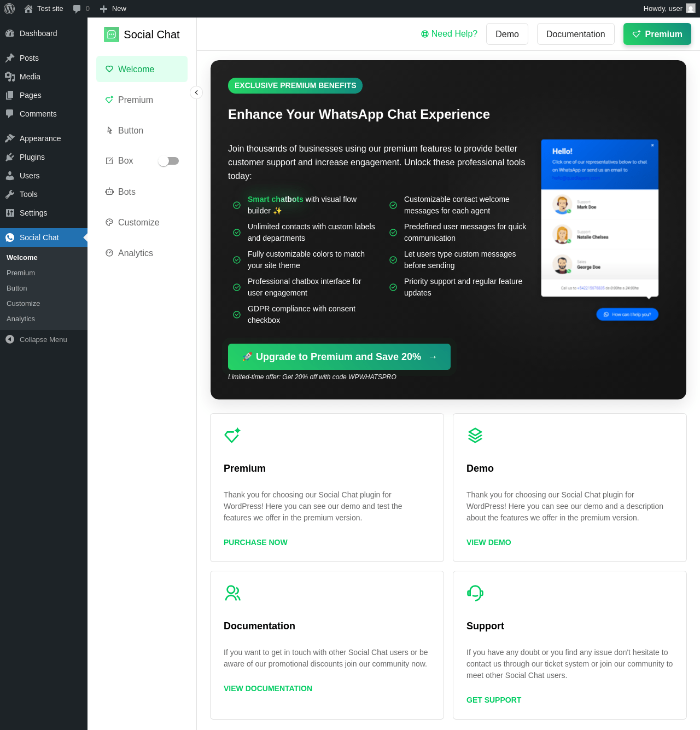Collapse the WordPress admin menu
Viewport: 700px width, 730px height.
click(44, 340)
